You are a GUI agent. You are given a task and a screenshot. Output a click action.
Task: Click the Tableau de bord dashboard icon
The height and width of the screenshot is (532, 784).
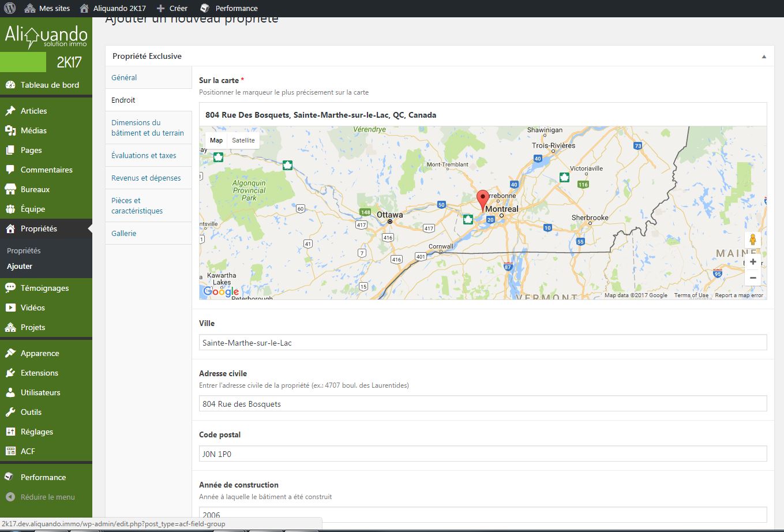[x=10, y=85]
